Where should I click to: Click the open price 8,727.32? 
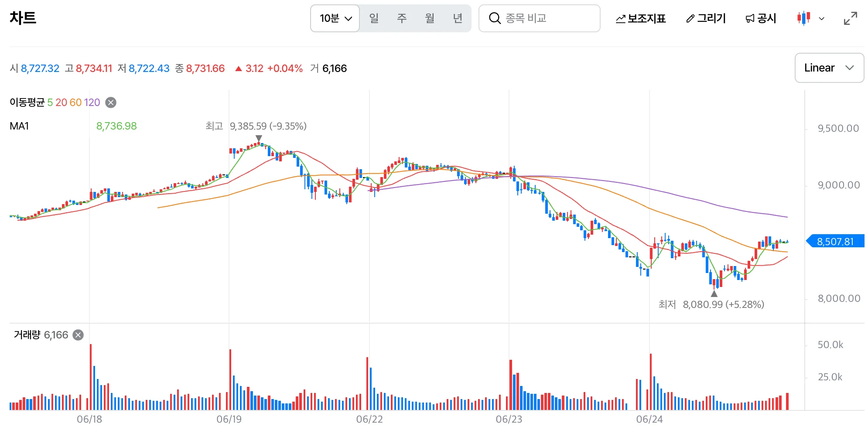(x=40, y=68)
